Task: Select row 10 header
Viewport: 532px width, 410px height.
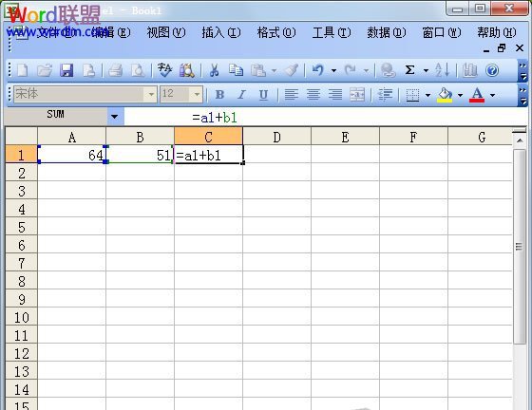Action: [x=21, y=317]
